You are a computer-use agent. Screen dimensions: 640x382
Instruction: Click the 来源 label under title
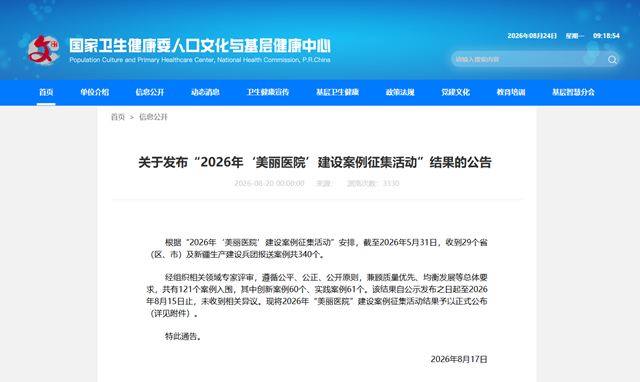click(325, 184)
